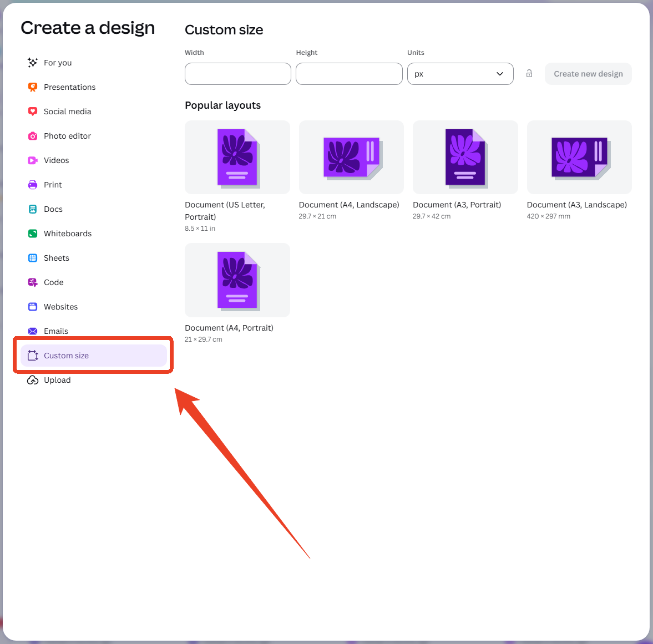Image resolution: width=653 pixels, height=644 pixels.
Task: Choose Document A4 Landscape thumbnail
Action: (351, 158)
